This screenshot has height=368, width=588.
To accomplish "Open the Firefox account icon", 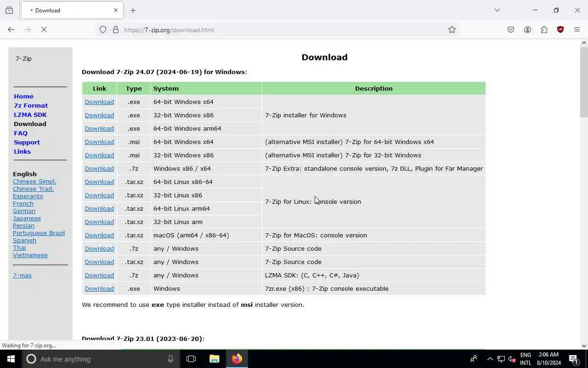I will tap(527, 29).
